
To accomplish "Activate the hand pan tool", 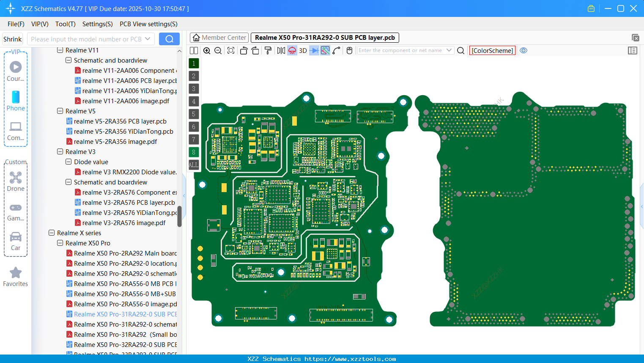I will coord(349,50).
